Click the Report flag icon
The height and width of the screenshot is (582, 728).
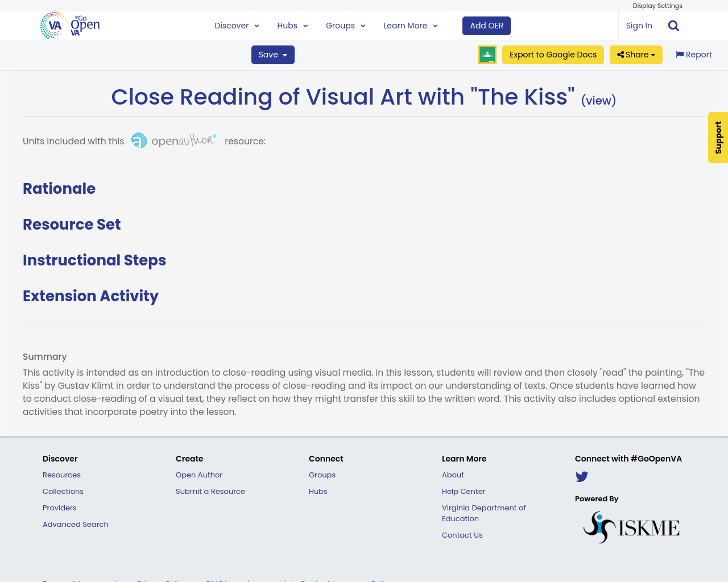(x=680, y=53)
